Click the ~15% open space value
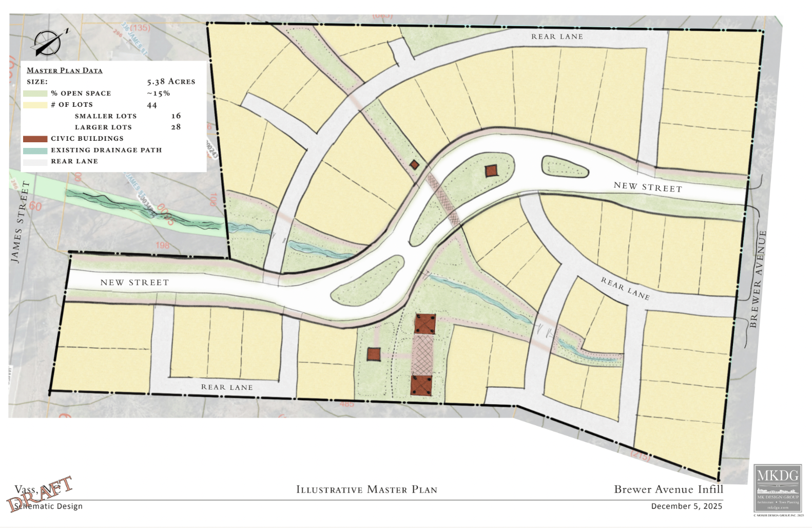This screenshot has height=528, width=812. coord(158,93)
